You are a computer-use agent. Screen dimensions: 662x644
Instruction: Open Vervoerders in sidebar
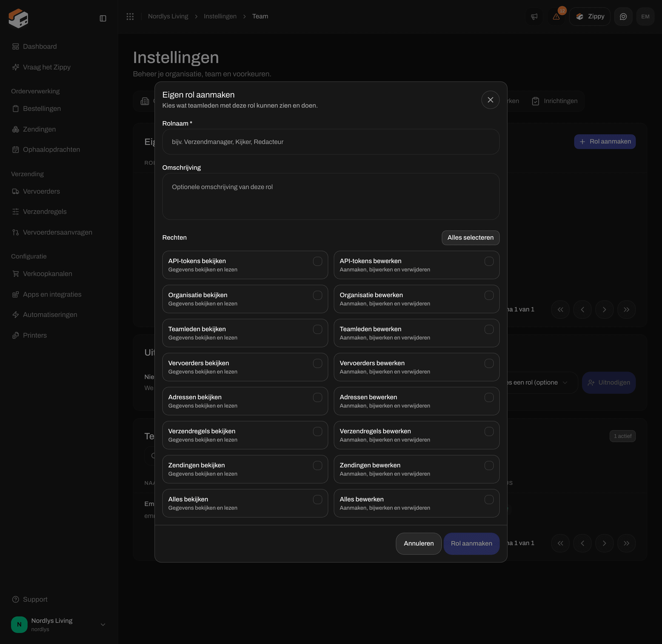[x=36, y=191]
